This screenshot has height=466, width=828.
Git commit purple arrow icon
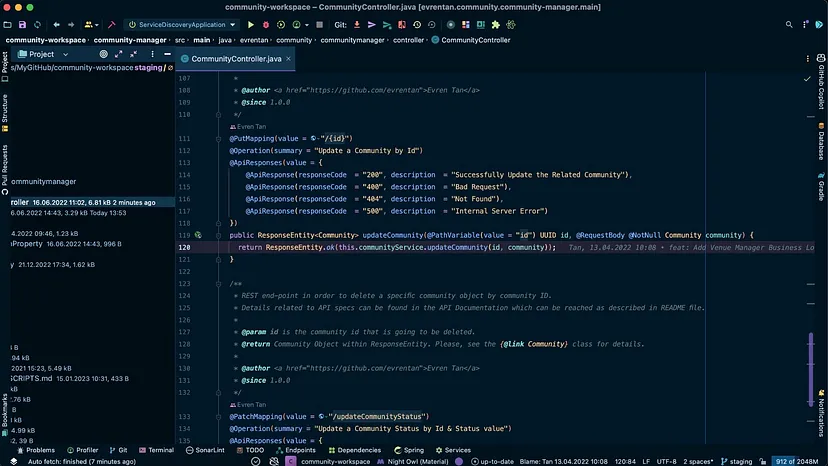[372, 25]
